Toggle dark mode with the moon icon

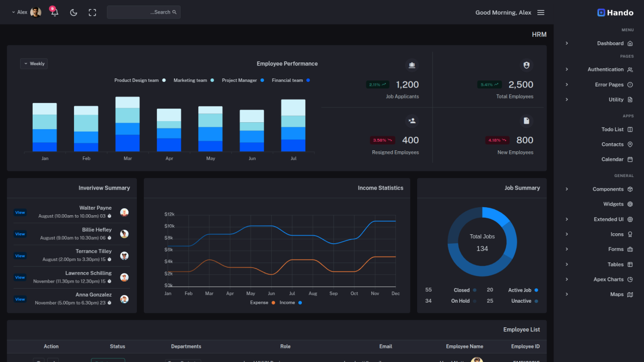(x=73, y=12)
